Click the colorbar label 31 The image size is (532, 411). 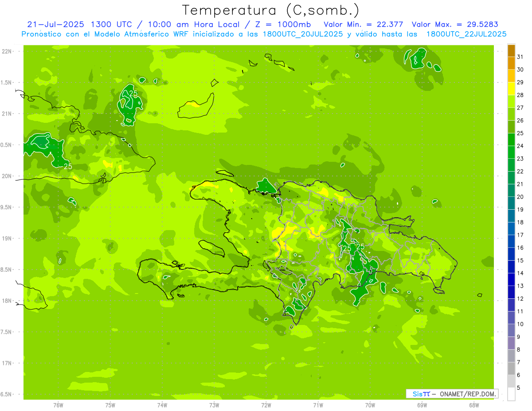(x=520, y=57)
